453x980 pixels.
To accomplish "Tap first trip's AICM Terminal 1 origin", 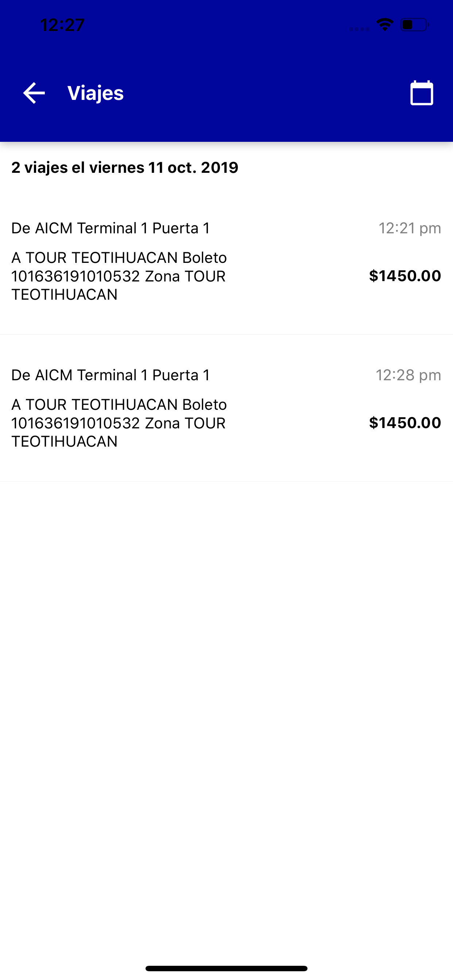I will coord(111,228).
